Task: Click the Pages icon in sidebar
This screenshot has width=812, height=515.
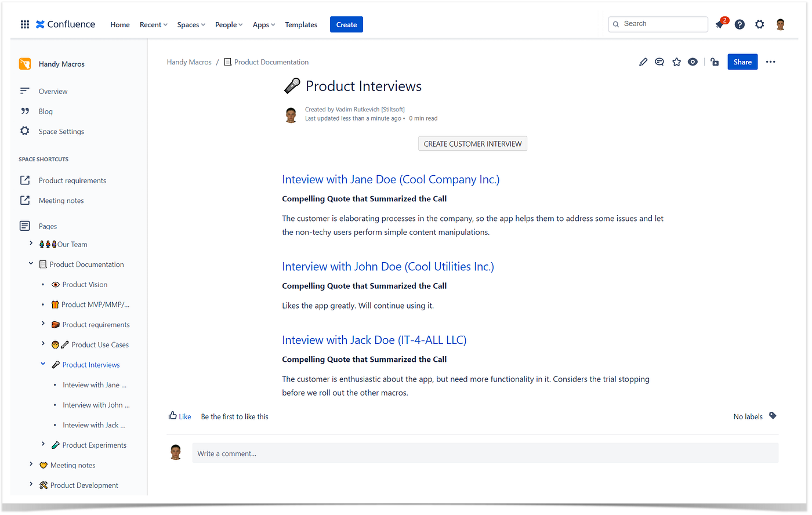Action: pyautogui.click(x=25, y=226)
